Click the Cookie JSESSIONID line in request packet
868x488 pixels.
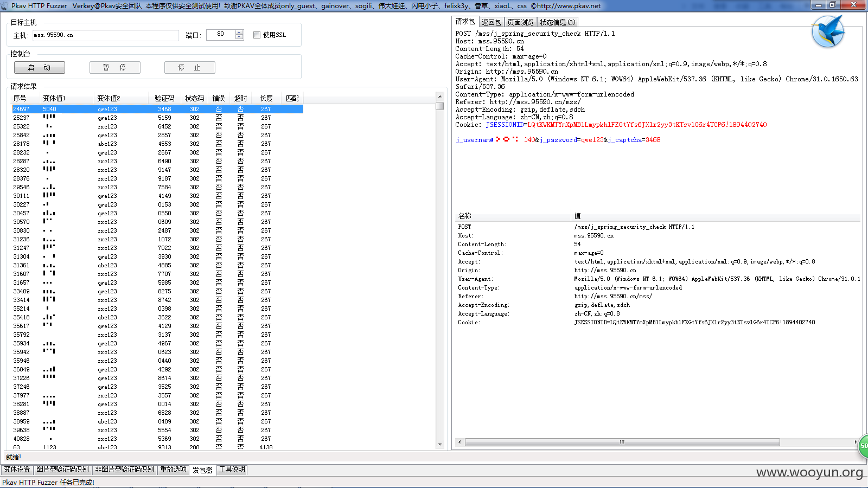(611, 125)
